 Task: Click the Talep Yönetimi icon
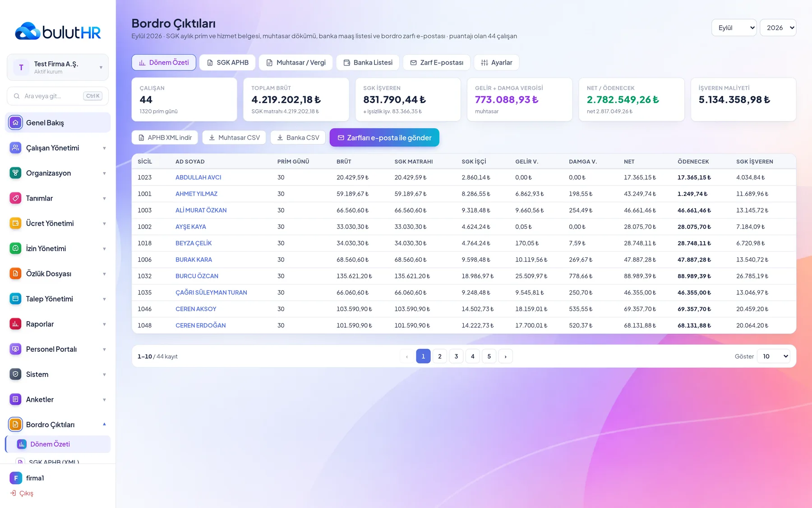pyautogui.click(x=15, y=299)
